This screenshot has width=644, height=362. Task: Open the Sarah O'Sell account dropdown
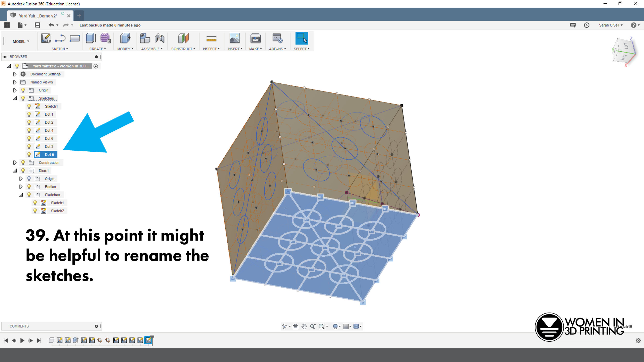[x=611, y=25]
